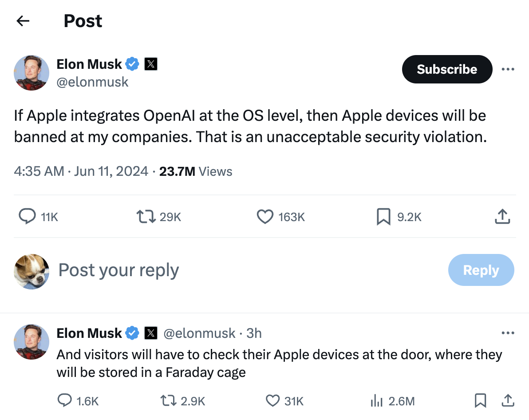The width and height of the screenshot is (529, 420).
Task: Click the Post your reply text field
Action: pos(119,270)
